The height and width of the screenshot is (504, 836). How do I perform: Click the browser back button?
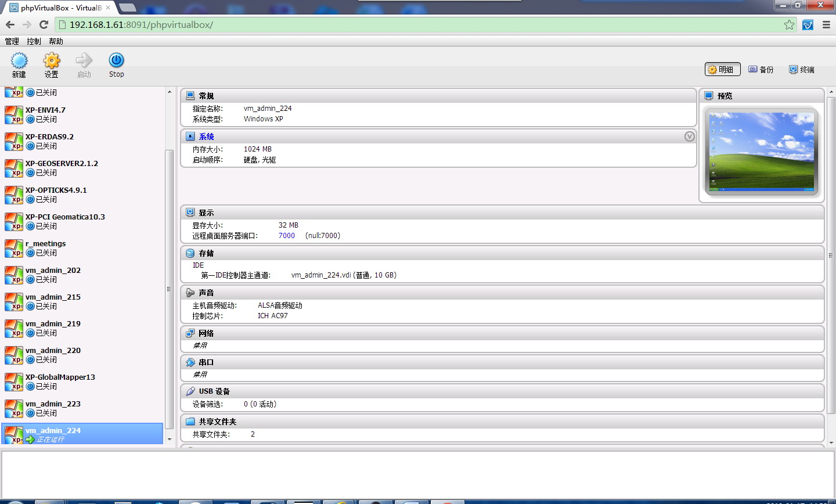point(10,24)
